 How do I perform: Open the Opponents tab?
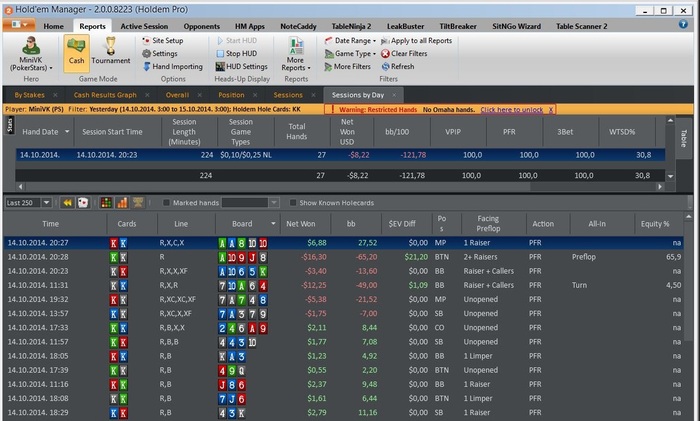point(201,26)
